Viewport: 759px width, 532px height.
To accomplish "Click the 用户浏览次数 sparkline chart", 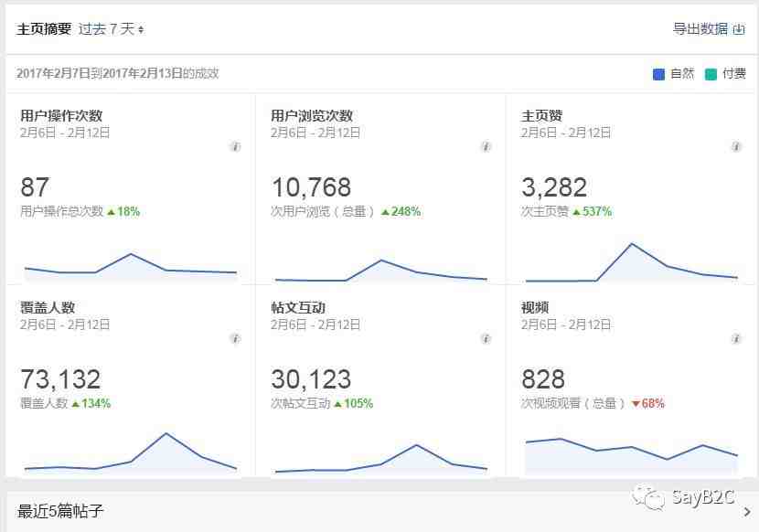I will tap(381, 271).
